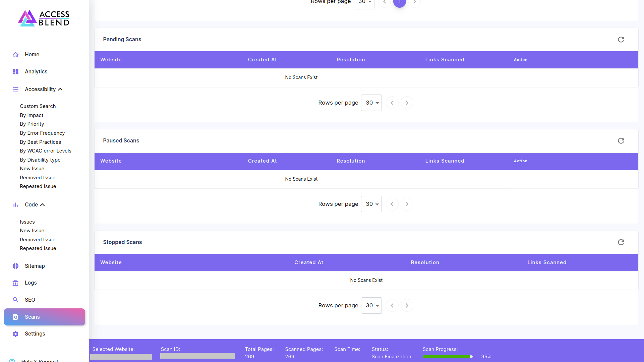The image size is (644, 362).
Task: Click the Stopped Scans section title
Action: (122, 242)
